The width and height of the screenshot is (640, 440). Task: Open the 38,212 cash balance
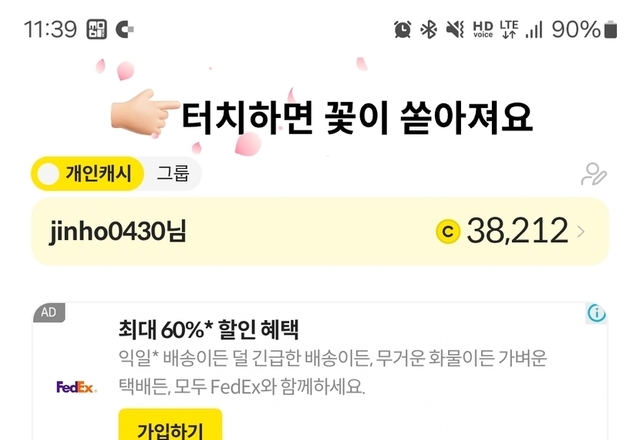click(x=517, y=231)
